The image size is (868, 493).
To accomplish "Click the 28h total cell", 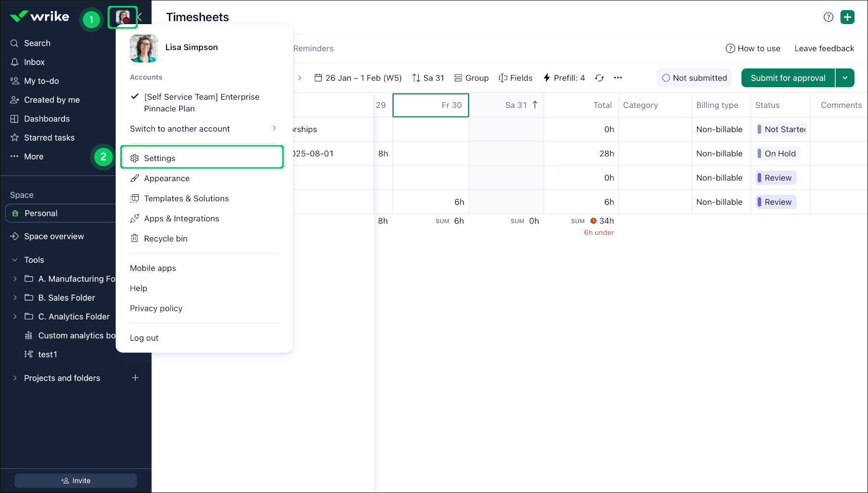I will click(x=581, y=153).
